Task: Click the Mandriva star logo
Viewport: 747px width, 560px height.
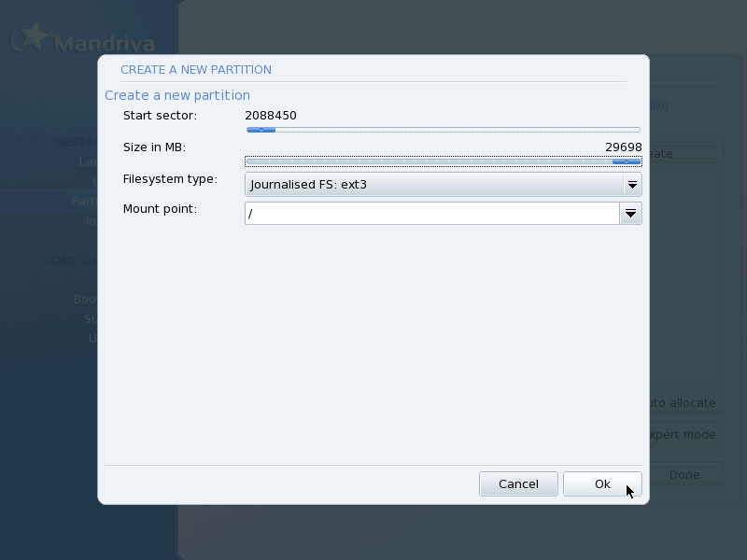Action: coord(31,36)
